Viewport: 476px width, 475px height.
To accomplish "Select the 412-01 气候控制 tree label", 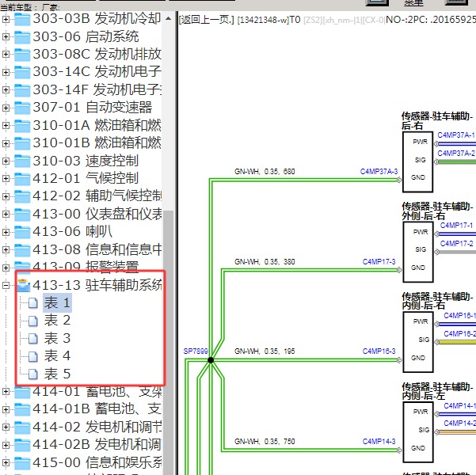I will tap(86, 178).
